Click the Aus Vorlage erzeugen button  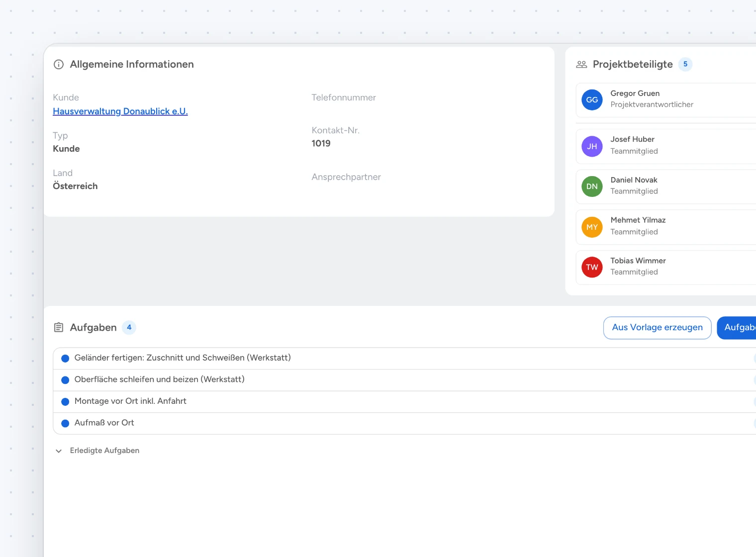tap(657, 328)
